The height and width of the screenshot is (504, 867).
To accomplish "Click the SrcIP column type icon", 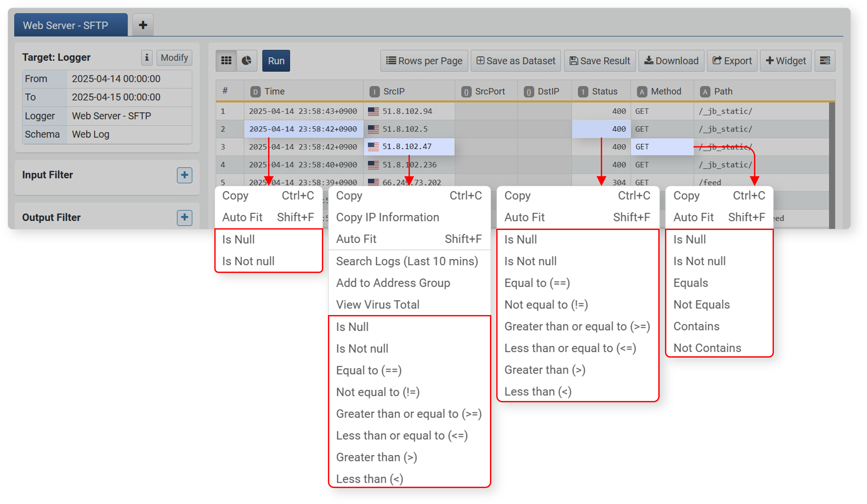I will [374, 92].
